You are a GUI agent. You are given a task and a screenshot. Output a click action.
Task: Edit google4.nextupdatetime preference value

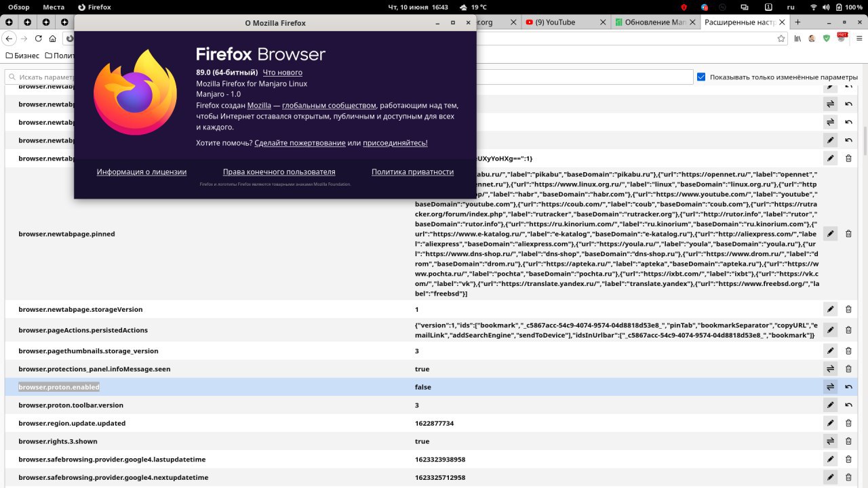point(830,477)
